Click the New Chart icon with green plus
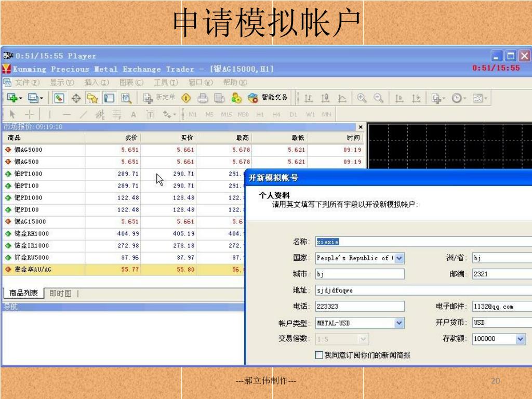The image size is (532, 399). tap(14, 98)
